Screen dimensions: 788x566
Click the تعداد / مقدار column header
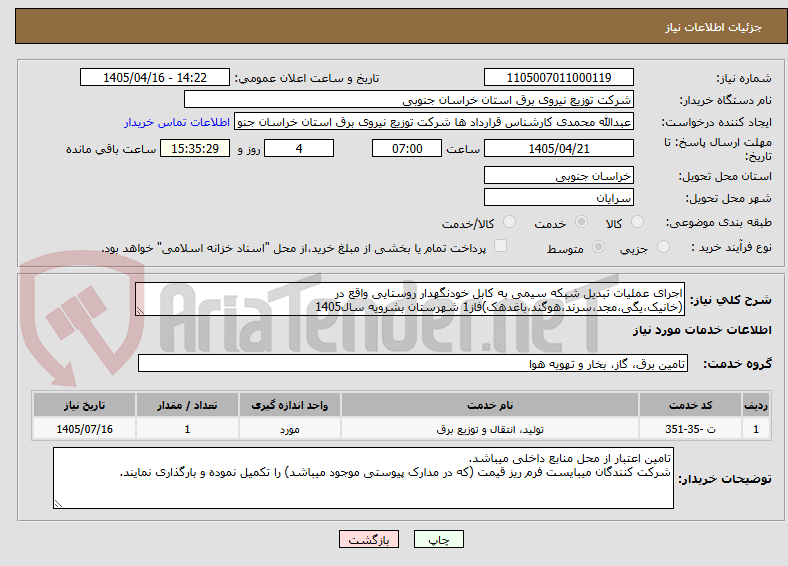[187, 405]
